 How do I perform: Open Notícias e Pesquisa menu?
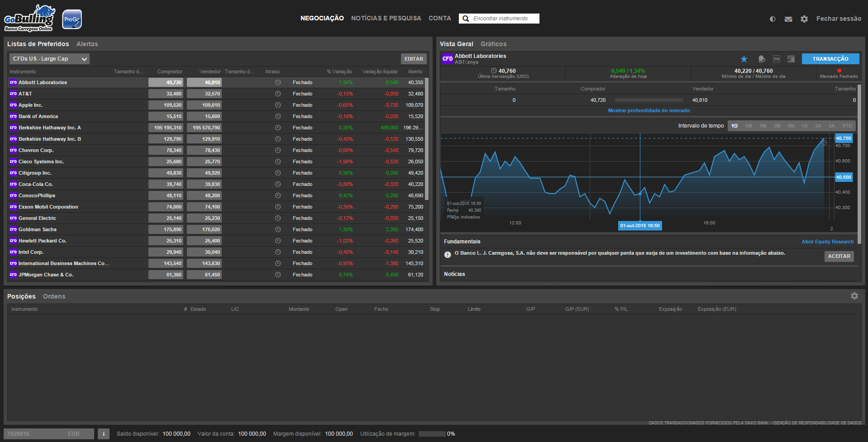(386, 19)
